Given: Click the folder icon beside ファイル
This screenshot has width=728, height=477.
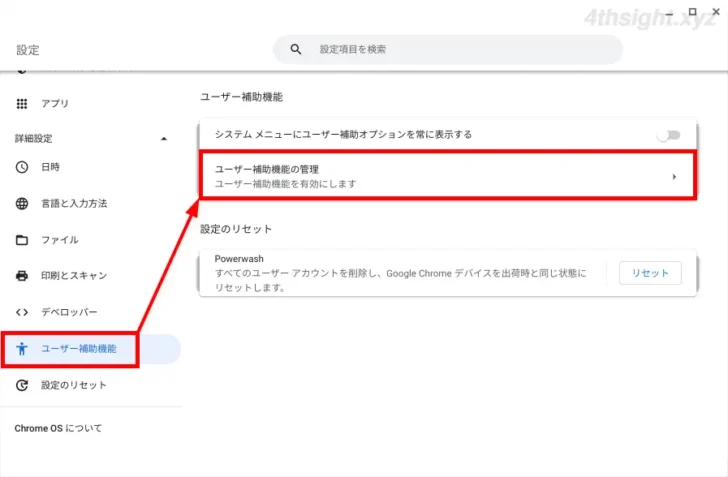Looking at the screenshot, I should pos(22,240).
